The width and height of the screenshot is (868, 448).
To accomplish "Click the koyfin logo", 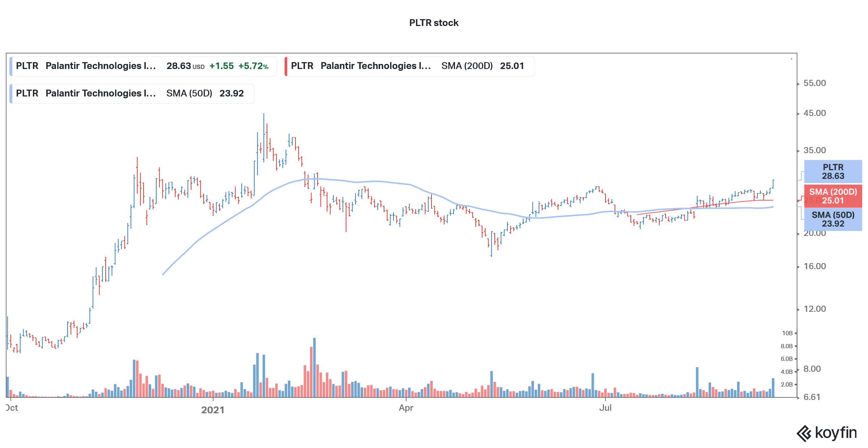I will pyautogui.click(x=827, y=433).
